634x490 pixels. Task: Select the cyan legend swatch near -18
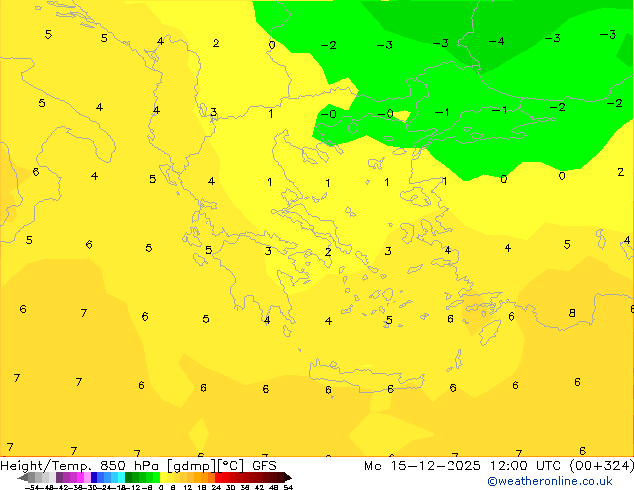(x=121, y=477)
